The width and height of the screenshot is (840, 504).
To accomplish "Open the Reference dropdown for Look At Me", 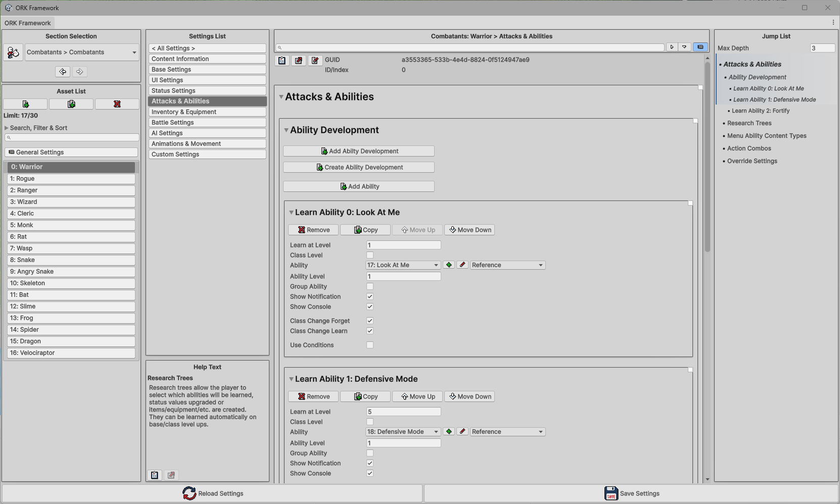I will pos(507,265).
